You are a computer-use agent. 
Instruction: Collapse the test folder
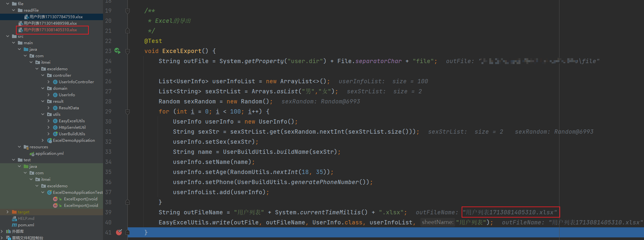coord(14,160)
